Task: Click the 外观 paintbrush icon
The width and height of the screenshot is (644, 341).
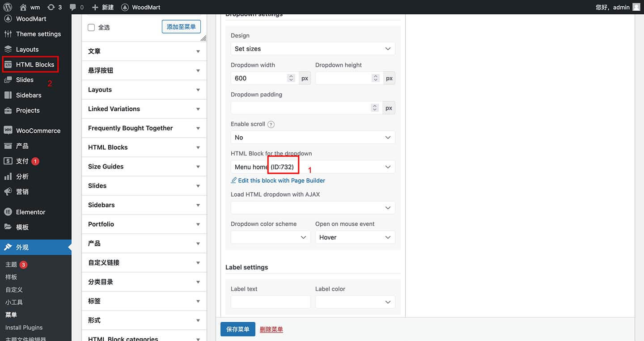Action: [x=8, y=247]
